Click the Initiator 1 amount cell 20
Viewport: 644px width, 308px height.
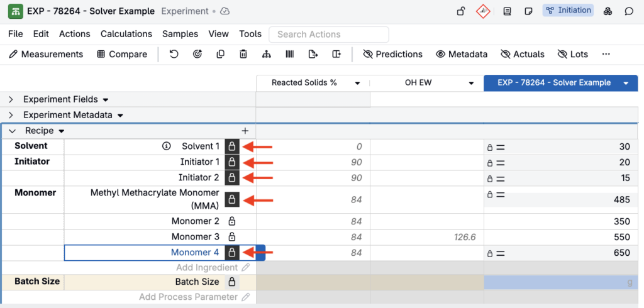(561, 162)
